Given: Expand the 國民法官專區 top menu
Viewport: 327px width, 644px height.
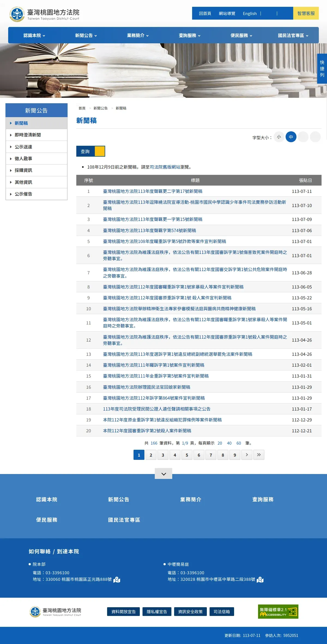Looking at the screenshot, I should [x=293, y=35].
